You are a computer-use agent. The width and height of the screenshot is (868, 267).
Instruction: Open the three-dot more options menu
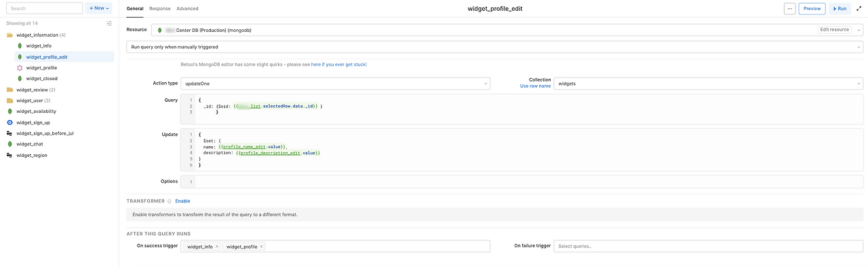(789, 8)
